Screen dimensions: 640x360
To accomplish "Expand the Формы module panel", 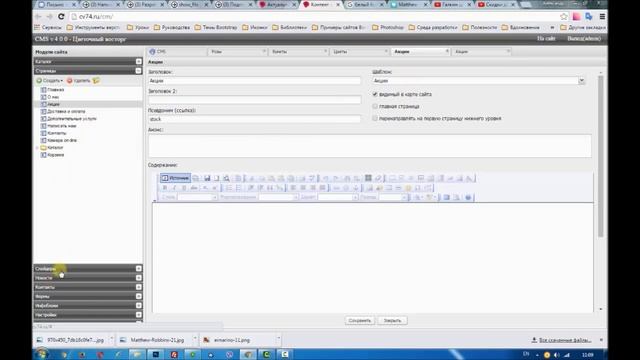I will pyautogui.click(x=139, y=296).
